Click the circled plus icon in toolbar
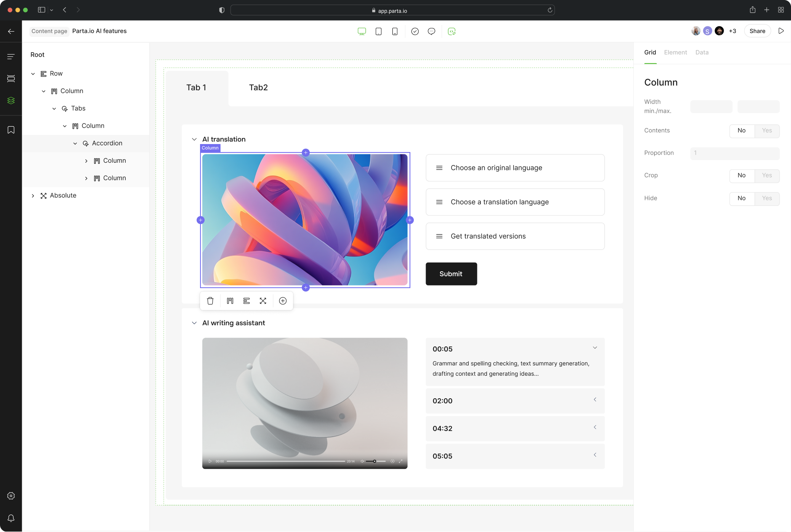The image size is (791, 532). pos(283,301)
